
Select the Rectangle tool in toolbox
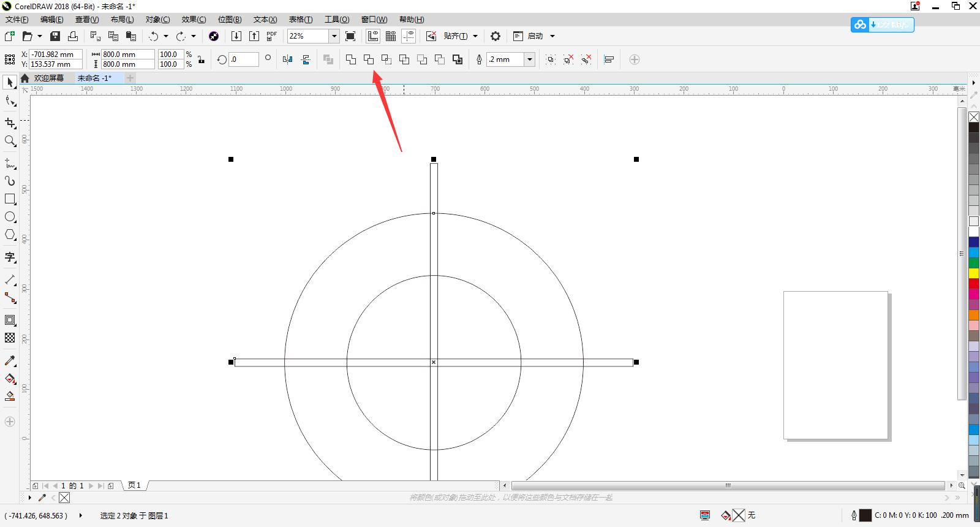click(x=10, y=199)
